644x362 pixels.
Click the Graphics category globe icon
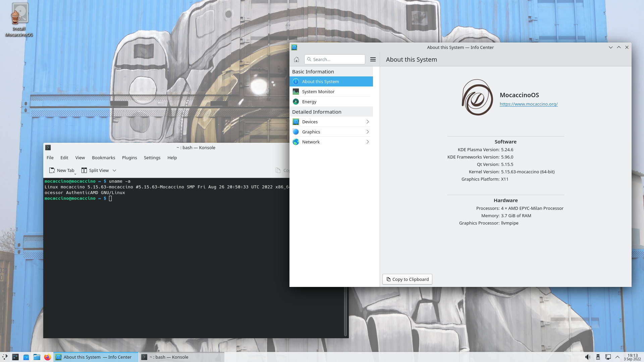(x=296, y=132)
